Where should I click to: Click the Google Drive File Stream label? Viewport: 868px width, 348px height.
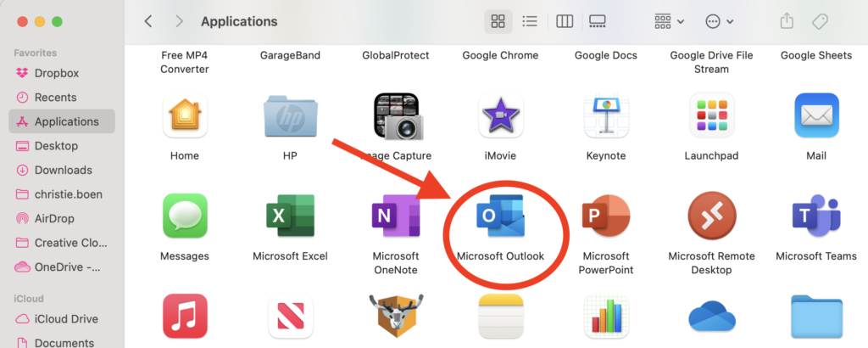click(711, 62)
